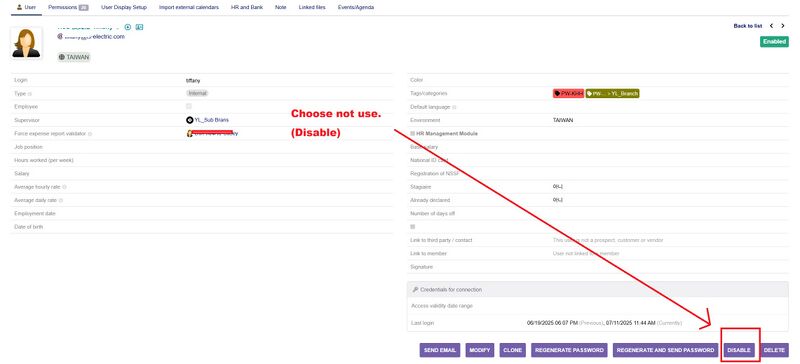Viewport: 800px width, 364px height.
Task: Click the Internal type badge
Action: tap(197, 93)
